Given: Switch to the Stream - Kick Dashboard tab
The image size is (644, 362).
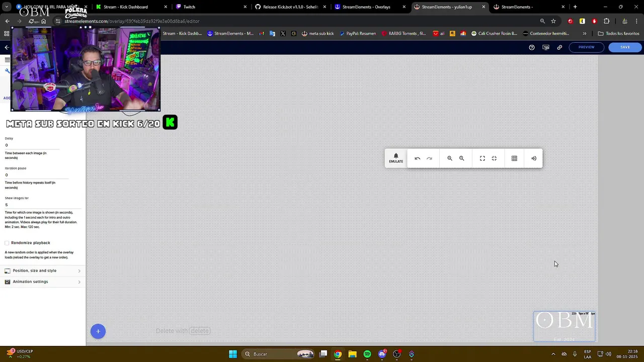Looking at the screenshot, I should (131, 7).
